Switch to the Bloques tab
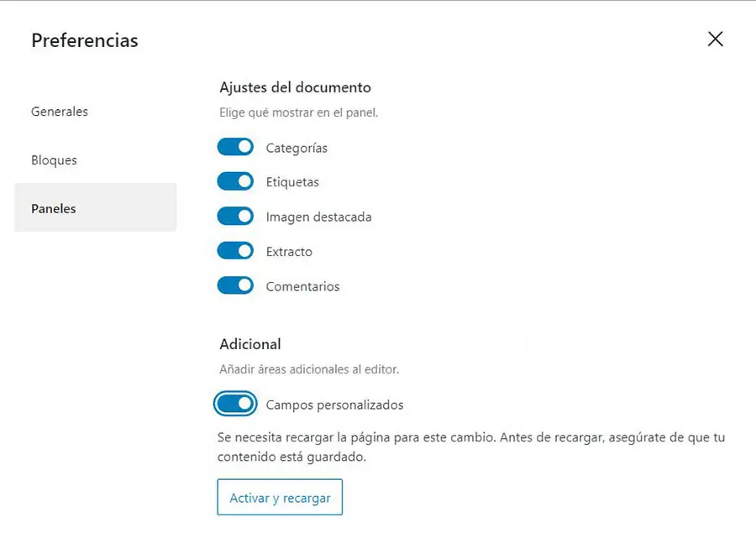 coord(54,160)
